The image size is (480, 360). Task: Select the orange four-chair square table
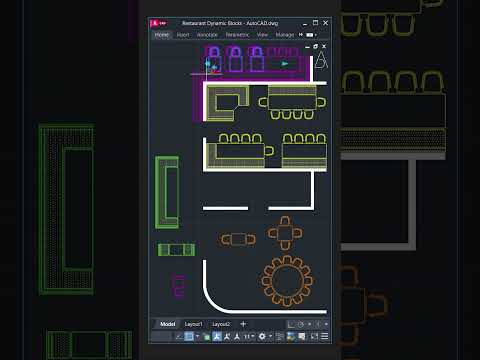tap(285, 233)
